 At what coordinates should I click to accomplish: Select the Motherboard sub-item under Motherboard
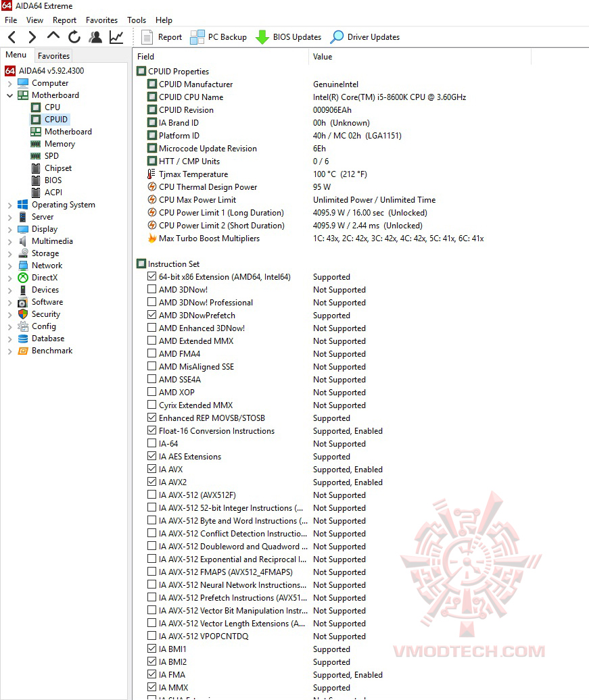[x=68, y=132]
